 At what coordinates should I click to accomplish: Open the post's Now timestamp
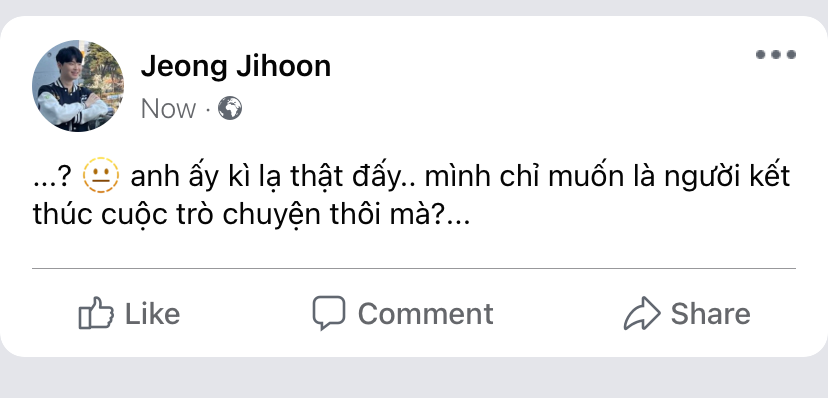[x=168, y=109]
